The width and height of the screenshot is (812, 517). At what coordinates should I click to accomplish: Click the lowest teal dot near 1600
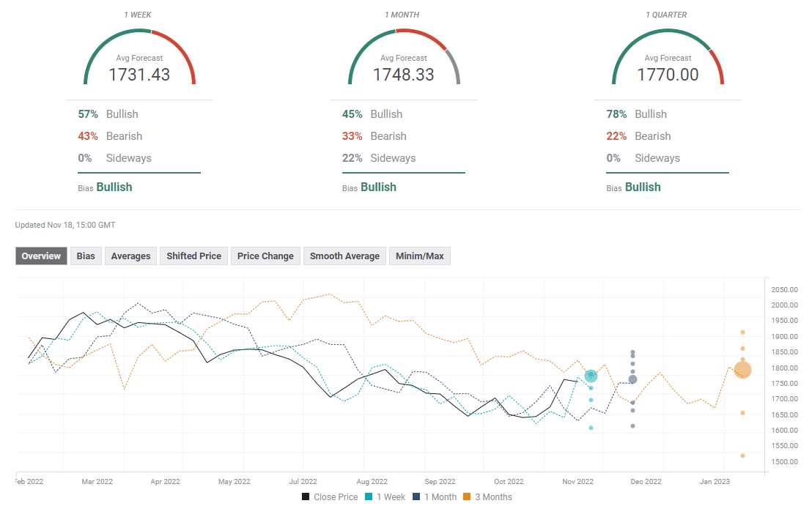tap(591, 428)
